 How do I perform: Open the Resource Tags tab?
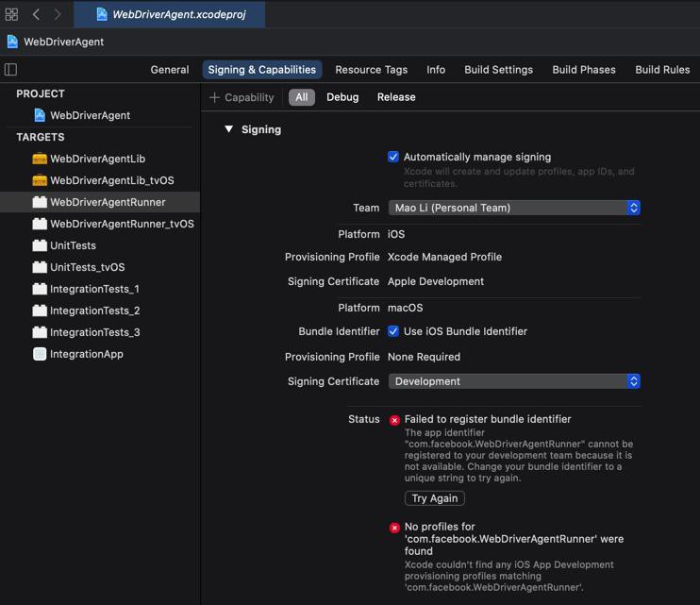tap(372, 70)
